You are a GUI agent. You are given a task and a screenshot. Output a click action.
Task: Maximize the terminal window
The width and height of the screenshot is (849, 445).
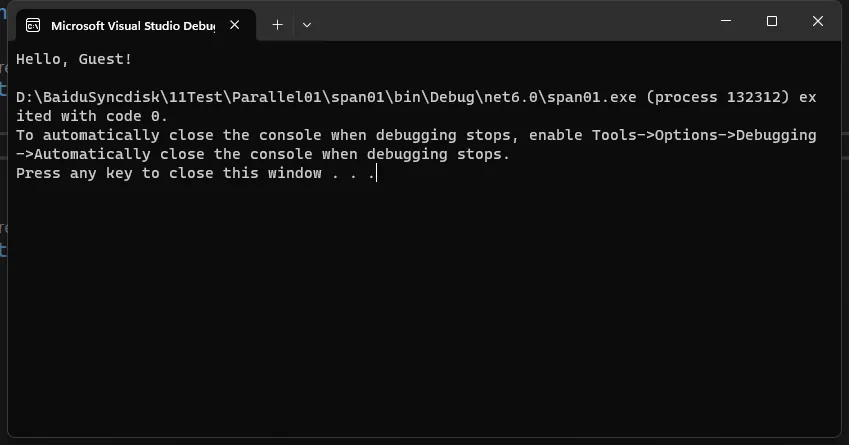click(x=772, y=21)
